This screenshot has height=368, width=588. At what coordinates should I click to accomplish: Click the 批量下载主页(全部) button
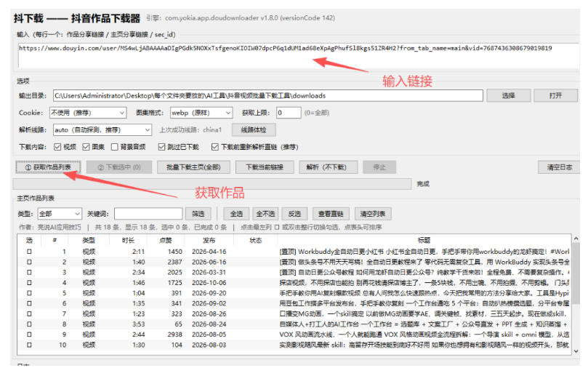pyautogui.click(x=193, y=167)
